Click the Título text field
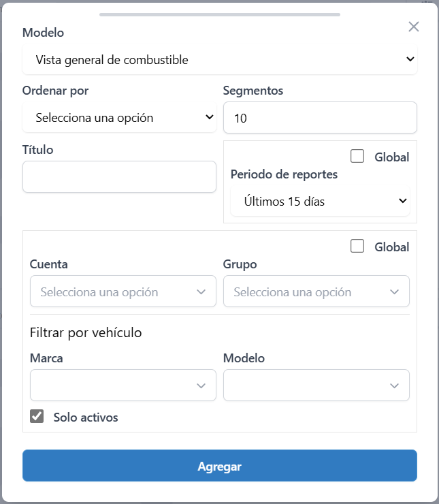 point(119,177)
